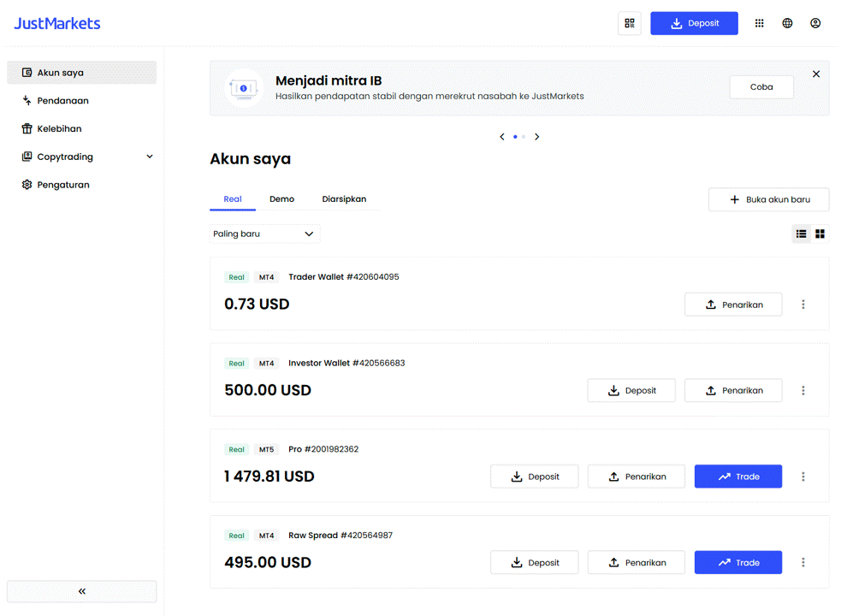Click the Menjadi mitra IB heading
This screenshot has width=841, height=616.
tap(329, 80)
